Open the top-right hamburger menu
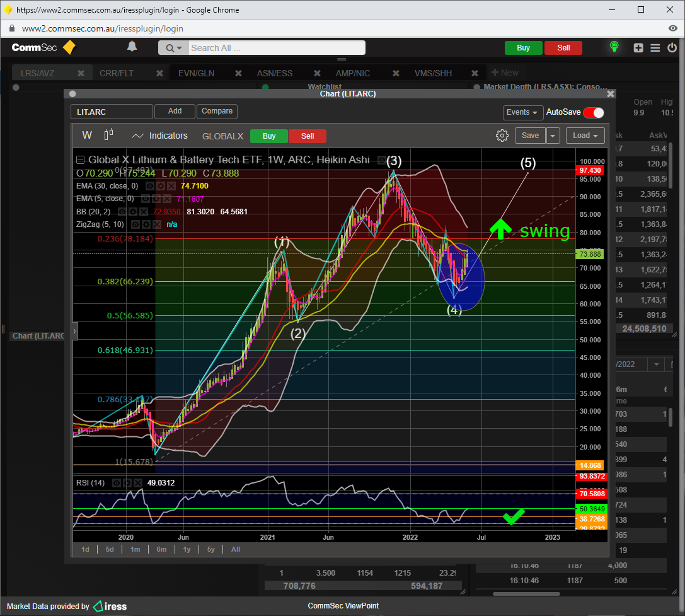The image size is (685, 616). pyautogui.click(x=655, y=48)
